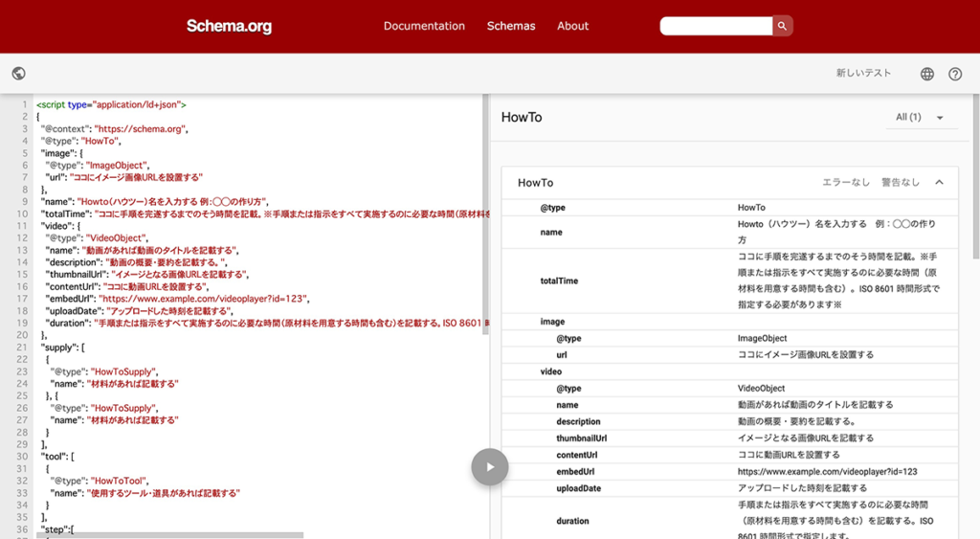Screen dimensions: 980x539
Task: Click the code editor vertical scrollbar
Action: coord(485,214)
